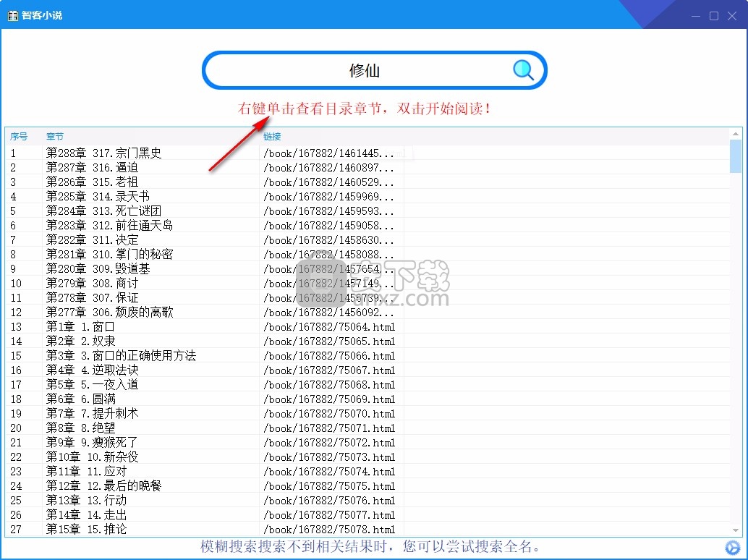748x560 pixels.
Task: Click link /book/167882/1460529...
Action: (328, 182)
